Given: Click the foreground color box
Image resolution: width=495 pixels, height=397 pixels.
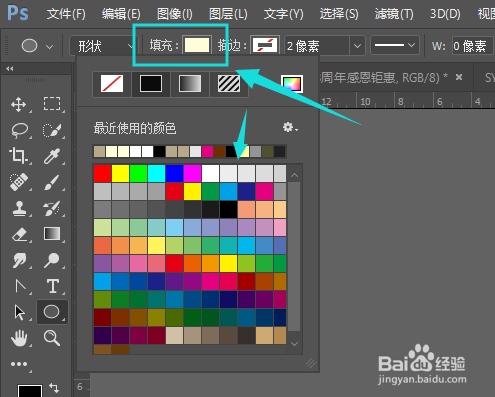Looking at the screenshot, I should pyautogui.click(x=30, y=391).
